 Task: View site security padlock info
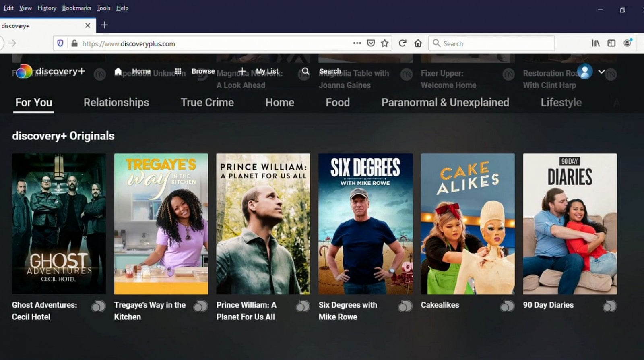tap(74, 43)
